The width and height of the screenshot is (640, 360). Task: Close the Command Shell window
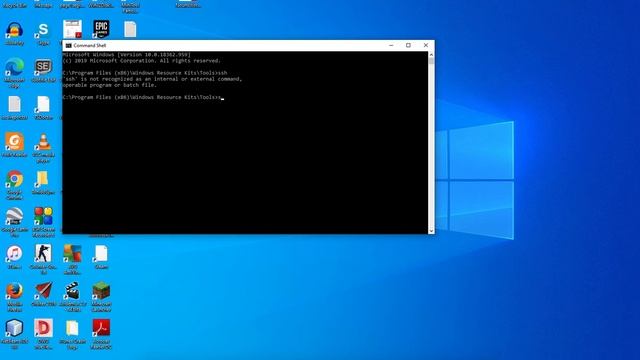[x=426, y=45]
